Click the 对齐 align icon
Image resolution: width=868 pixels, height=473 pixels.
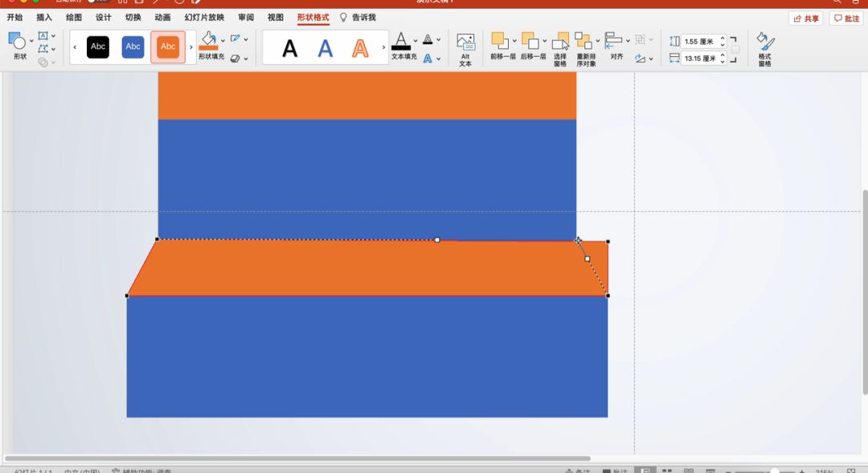[x=613, y=40]
